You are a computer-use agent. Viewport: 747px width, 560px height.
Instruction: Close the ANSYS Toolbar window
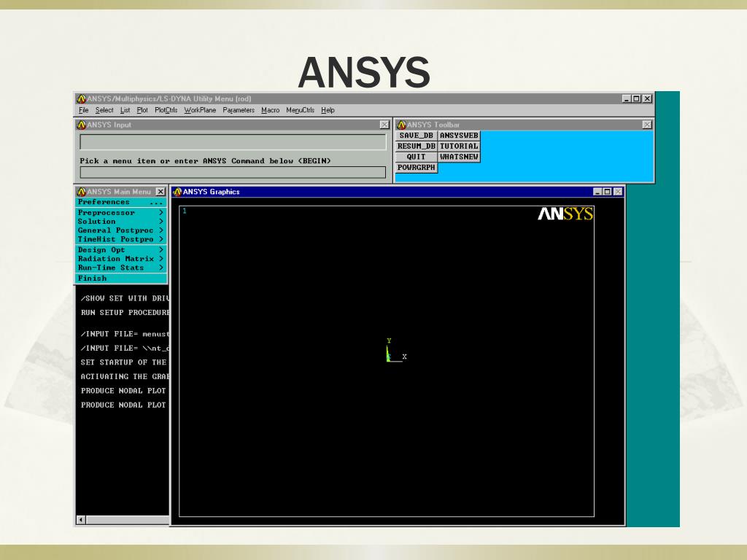(x=647, y=125)
